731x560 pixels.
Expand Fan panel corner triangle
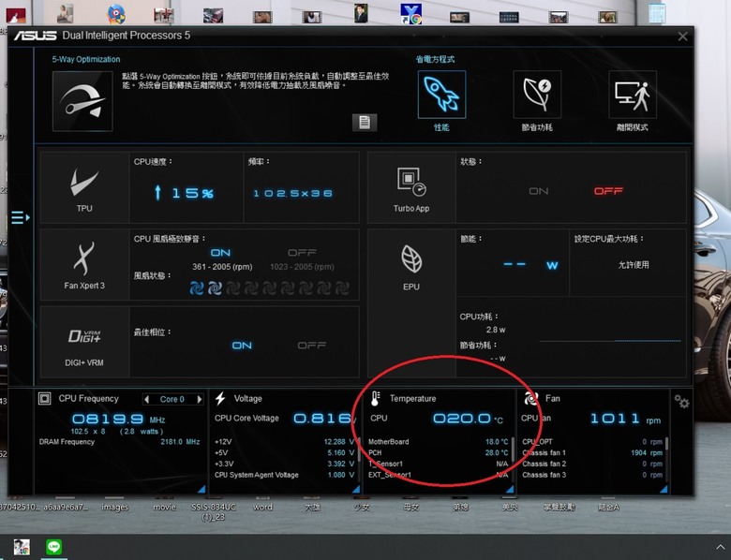pyautogui.click(x=664, y=489)
